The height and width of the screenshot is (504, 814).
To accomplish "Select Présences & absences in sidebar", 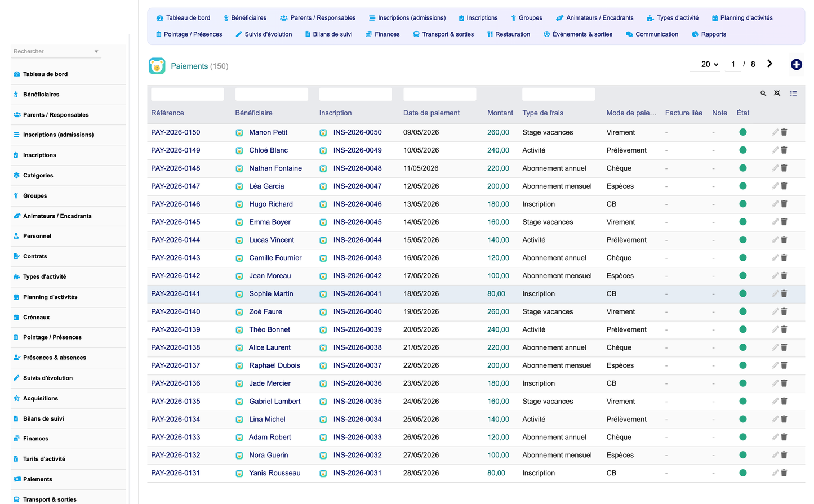I will pos(55,358).
